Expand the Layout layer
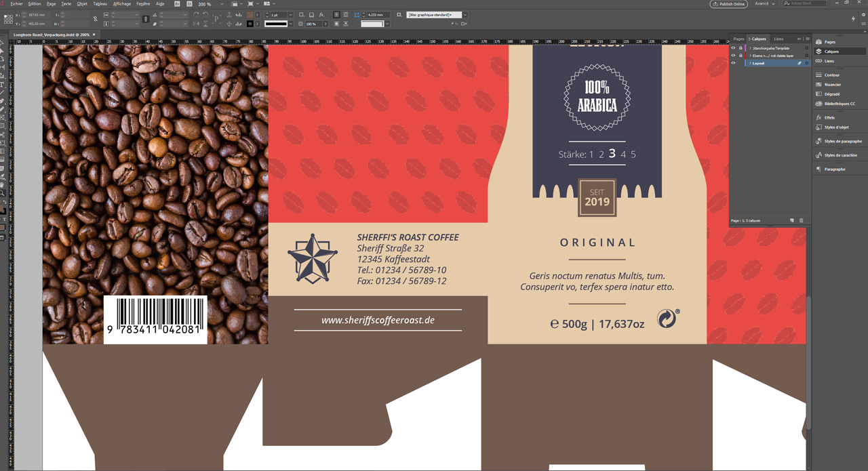868x471 pixels. (750, 63)
